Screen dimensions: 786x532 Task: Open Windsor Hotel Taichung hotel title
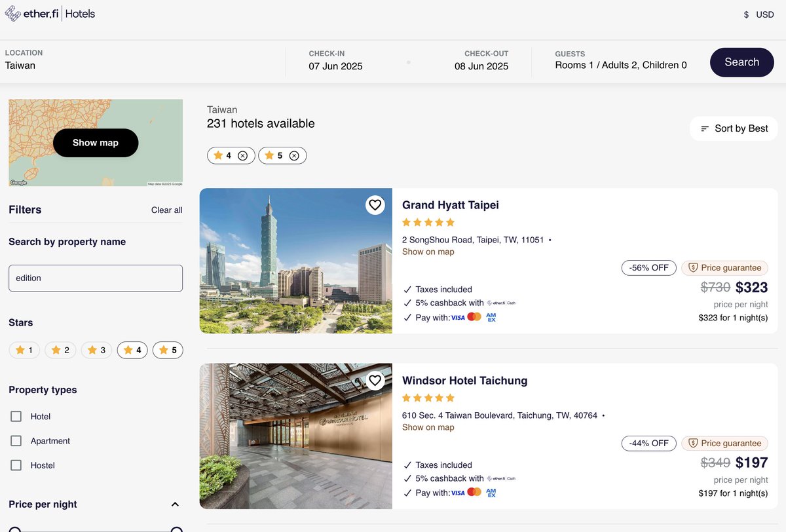pyautogui.click(x=465, y=381)
